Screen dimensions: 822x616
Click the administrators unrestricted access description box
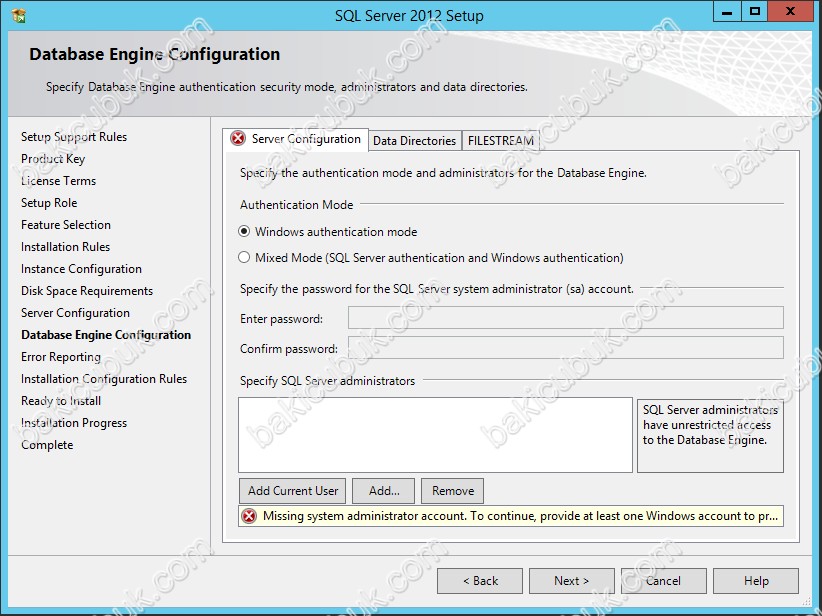pyautogui.click(x=710, y=436)
